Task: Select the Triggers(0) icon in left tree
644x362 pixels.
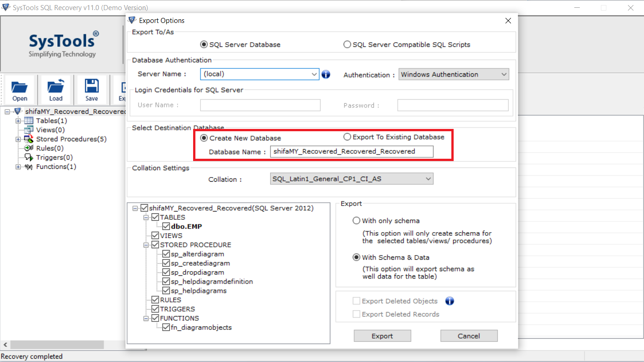Action: point(28,157)
